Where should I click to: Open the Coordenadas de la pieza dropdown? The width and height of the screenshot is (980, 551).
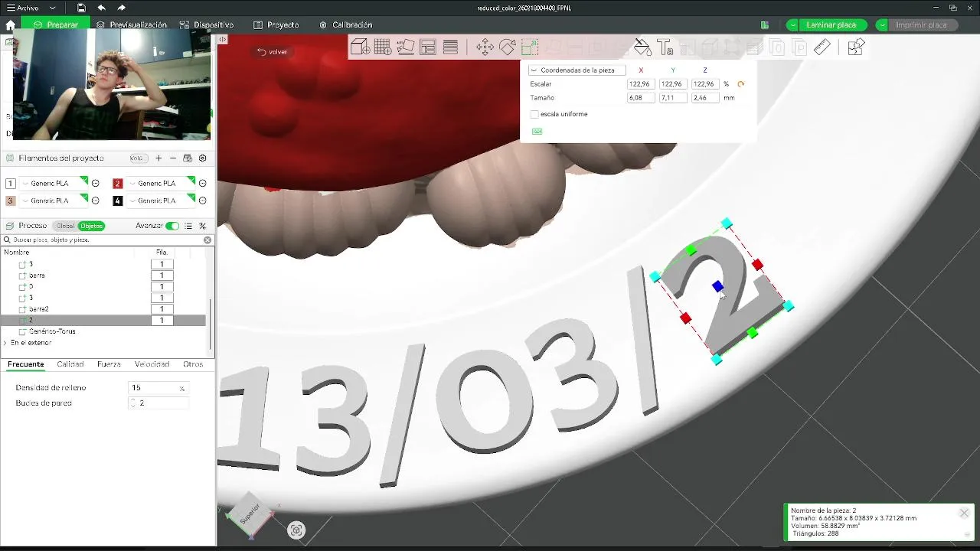(577, 70)
